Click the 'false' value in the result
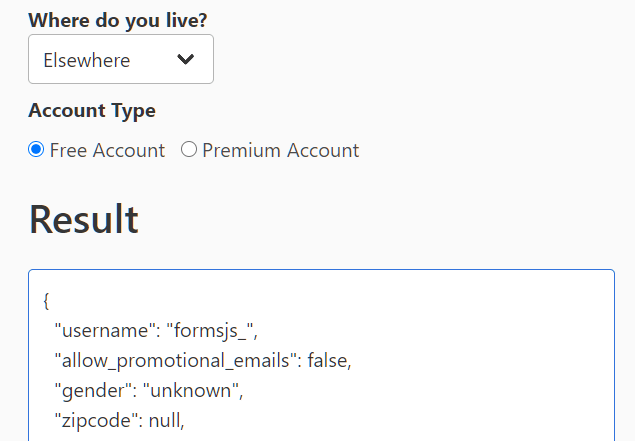The width and height of the screenshot is (635, 441). pyautogui.click(x=329, y=360)
